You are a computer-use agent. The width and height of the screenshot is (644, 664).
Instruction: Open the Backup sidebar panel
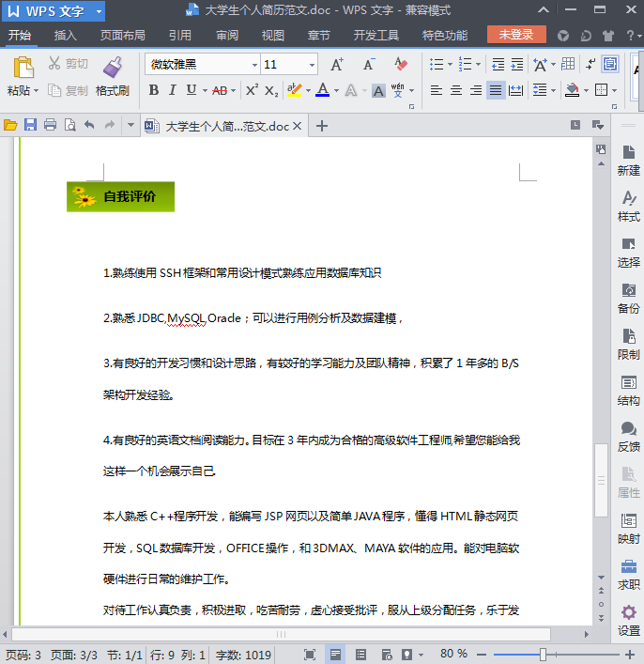pos(628,298)
